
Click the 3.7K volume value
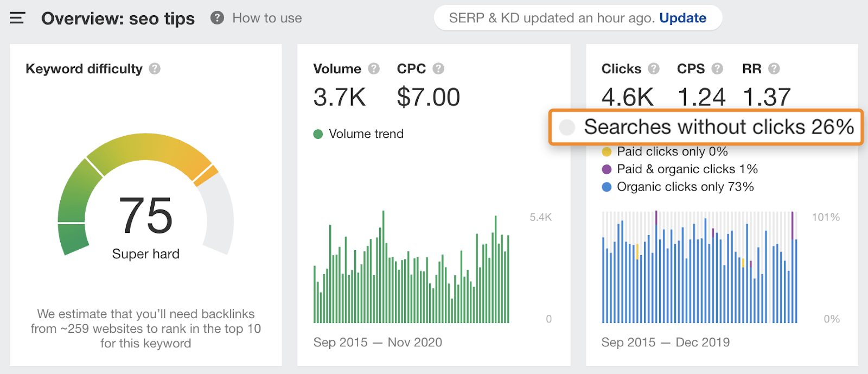340,98
